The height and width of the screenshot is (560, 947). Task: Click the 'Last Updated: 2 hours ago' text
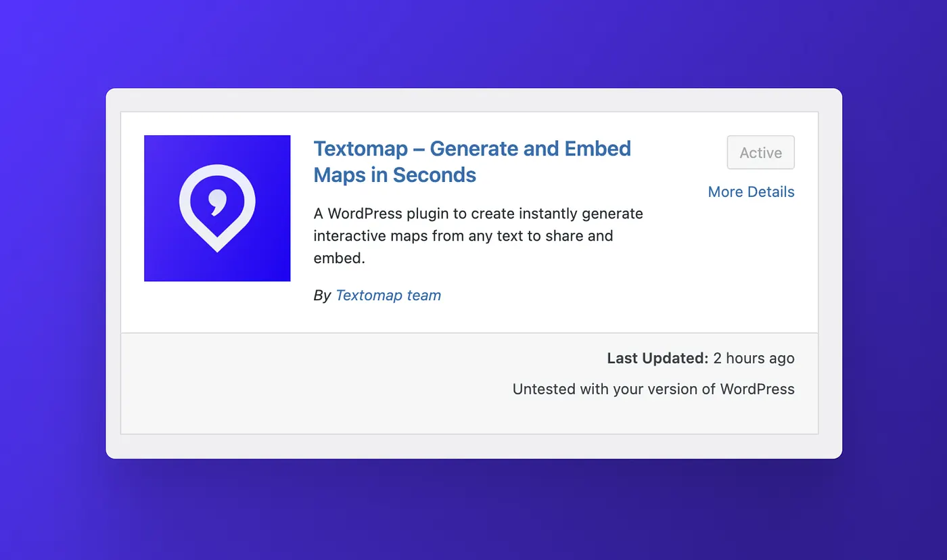(x=701, y=358)
